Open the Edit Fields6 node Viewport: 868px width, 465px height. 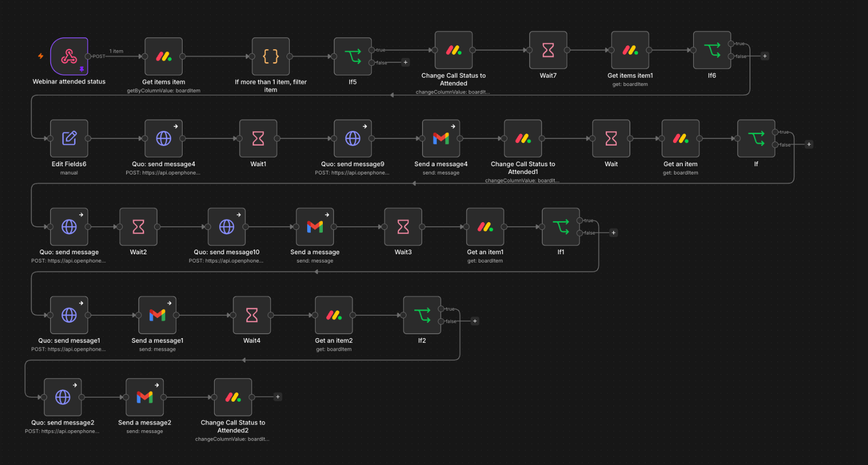(69, 138)
